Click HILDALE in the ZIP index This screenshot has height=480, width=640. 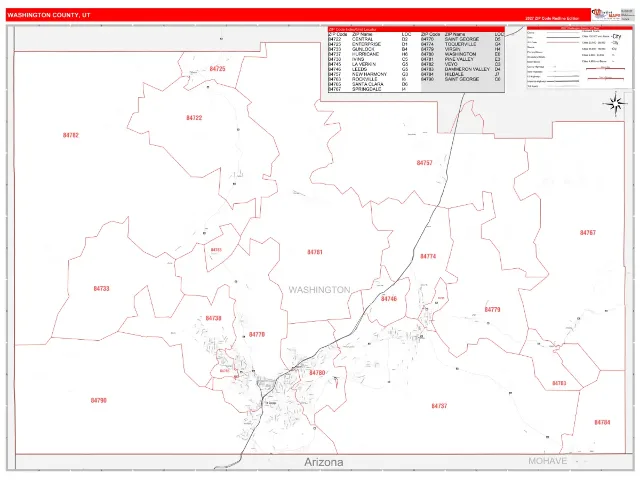(x=454, y=74)
